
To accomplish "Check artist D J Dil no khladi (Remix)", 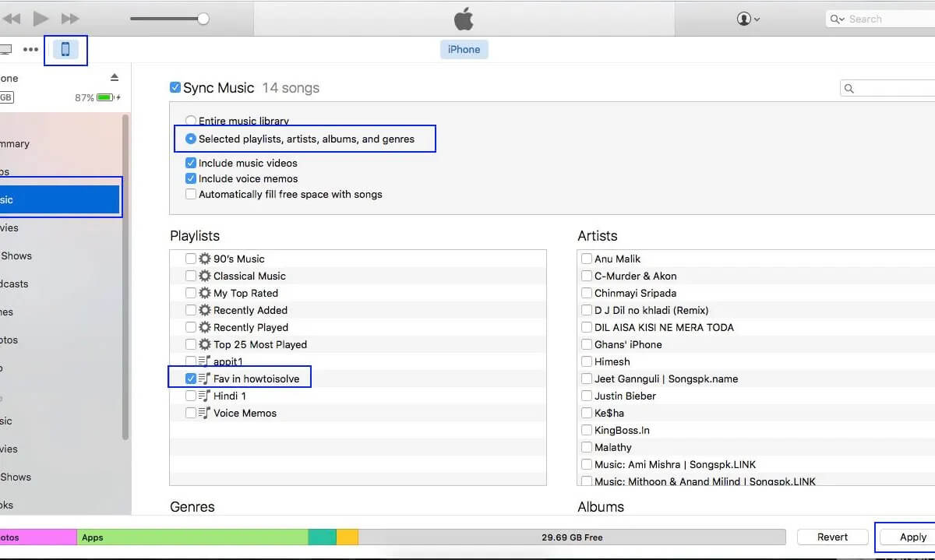I will tap(587, 310).
